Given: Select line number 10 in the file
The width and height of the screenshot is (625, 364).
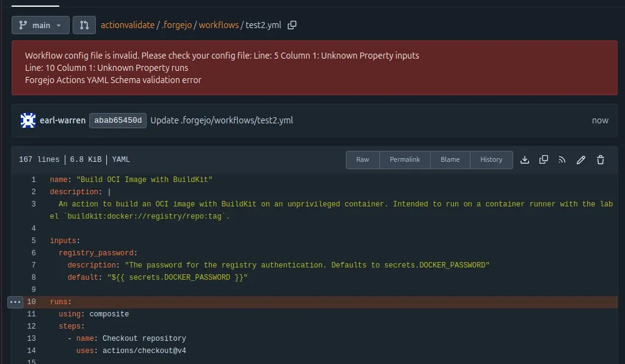Looking at the screenshot, I should (31, 302).
